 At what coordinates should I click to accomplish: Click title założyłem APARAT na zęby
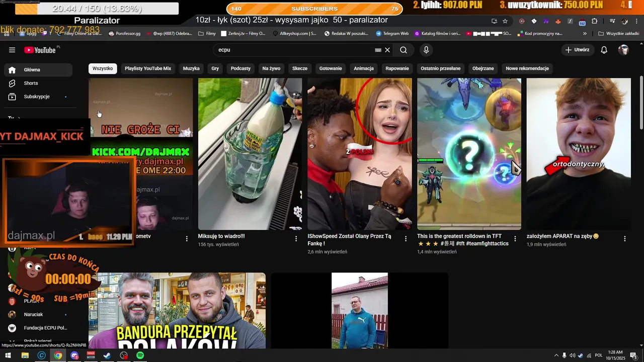click(562, 236)
